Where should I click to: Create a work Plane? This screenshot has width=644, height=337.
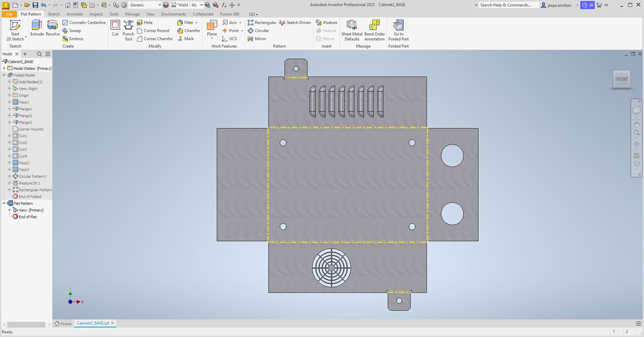[x=212, y=27]
